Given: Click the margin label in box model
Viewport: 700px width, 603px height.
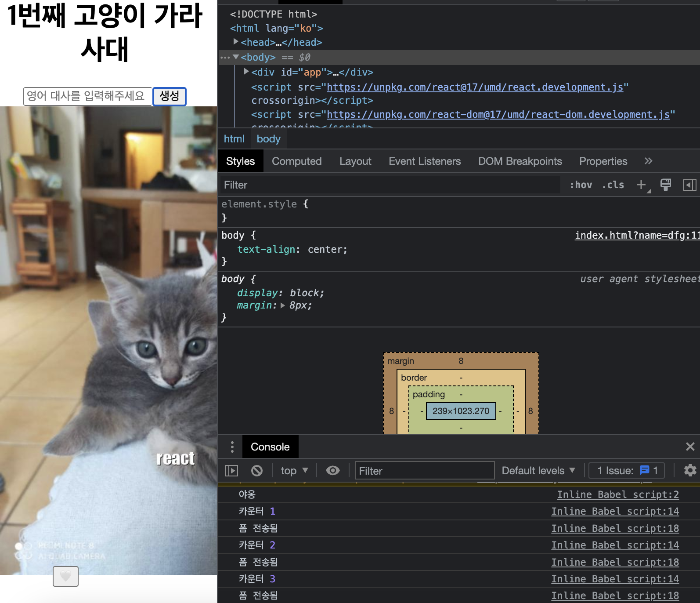Looking at the screenshot, I should (401, 361).
